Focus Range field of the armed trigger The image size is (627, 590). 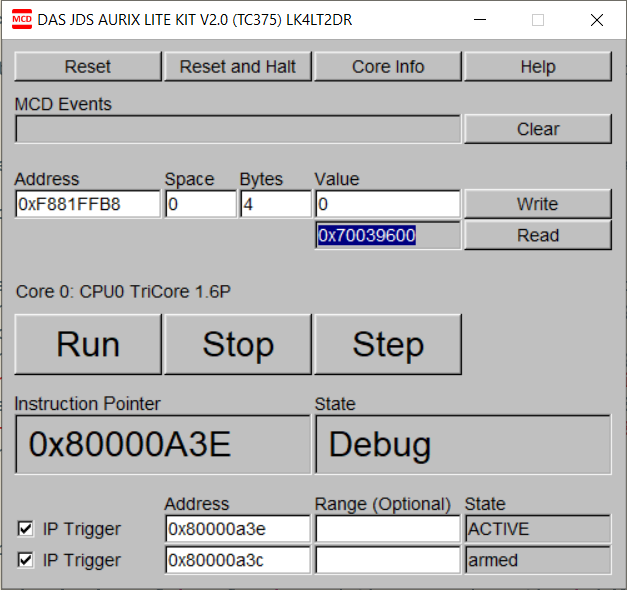[x=388, y=560]
